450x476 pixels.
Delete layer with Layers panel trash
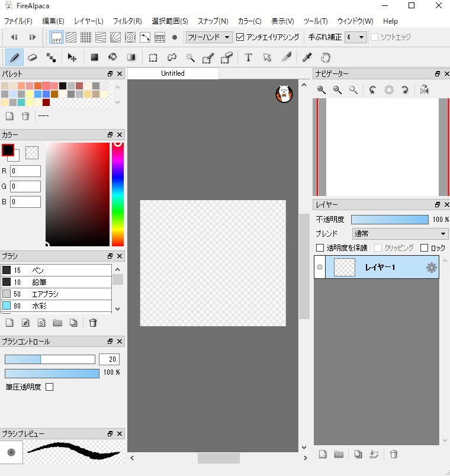point(394,454)
